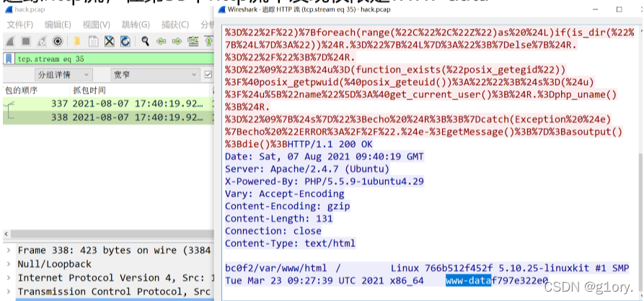Click the foreach(range request line
The image size is (644, 301).
(x=429, y=32)
